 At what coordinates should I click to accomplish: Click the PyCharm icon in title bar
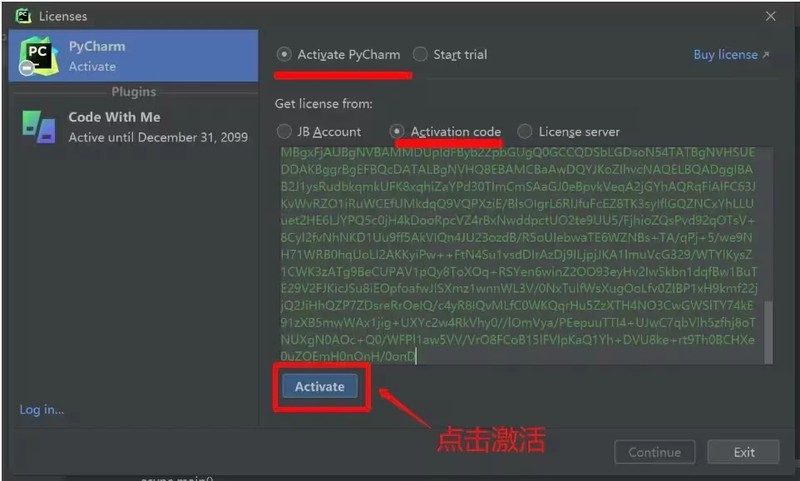click(x=23, y=16)
